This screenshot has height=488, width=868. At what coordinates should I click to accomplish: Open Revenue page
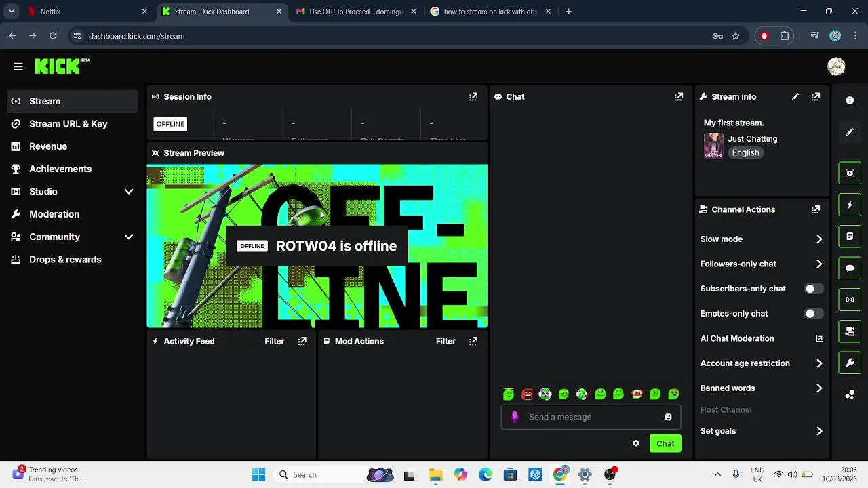[x=72, y=146]
